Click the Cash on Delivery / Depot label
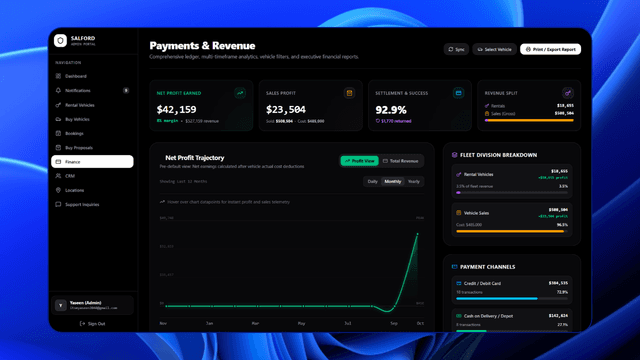The width and height of the screenshot is (640, 360). [488, 316]
